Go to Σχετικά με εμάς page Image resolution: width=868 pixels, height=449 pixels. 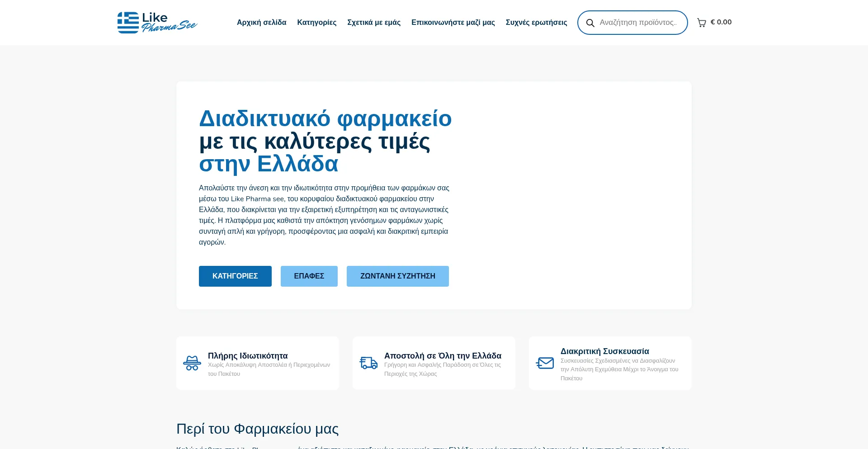373,23
